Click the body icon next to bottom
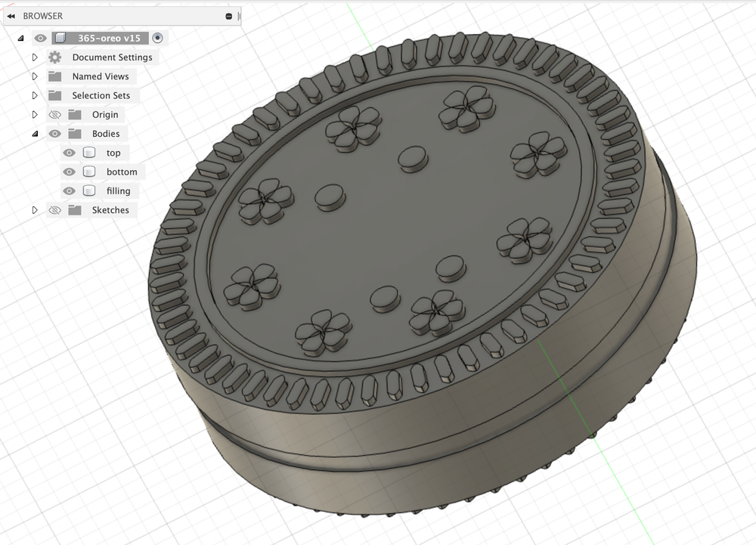This screenshot has width=756, height=545. pos(88,172)
